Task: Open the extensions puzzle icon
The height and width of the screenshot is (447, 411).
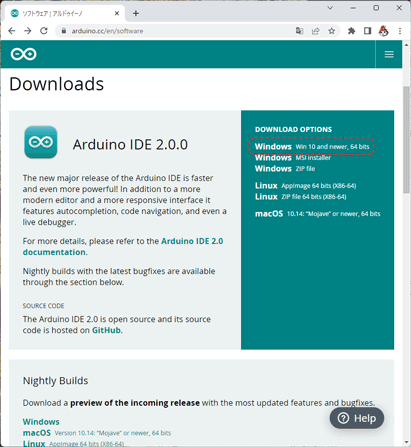Action: (351, 31)
